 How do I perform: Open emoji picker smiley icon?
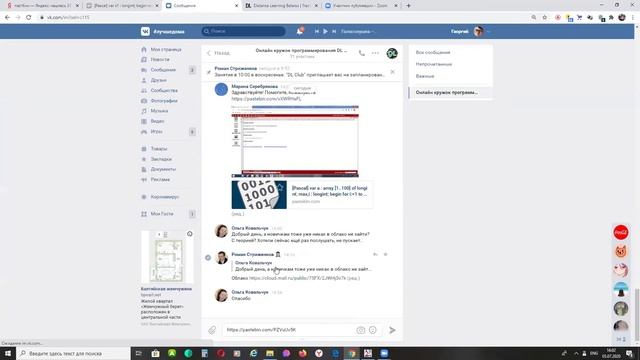click(373, 330)
